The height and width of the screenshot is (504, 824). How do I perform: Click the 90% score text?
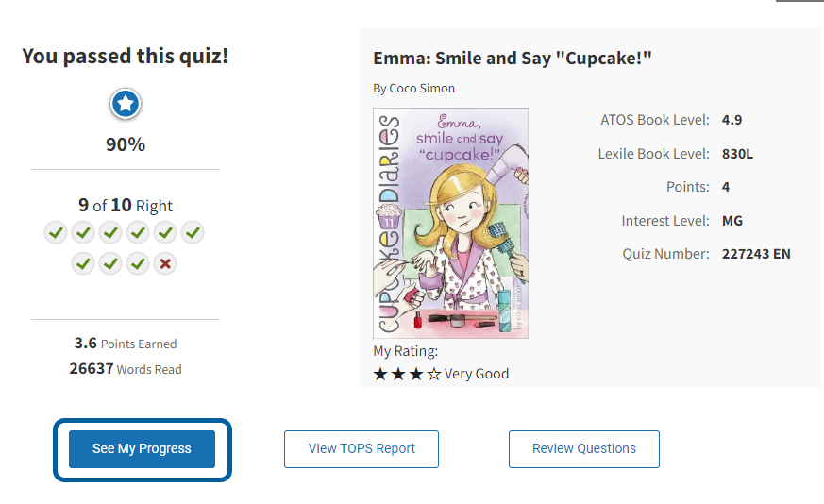(126, 144)
